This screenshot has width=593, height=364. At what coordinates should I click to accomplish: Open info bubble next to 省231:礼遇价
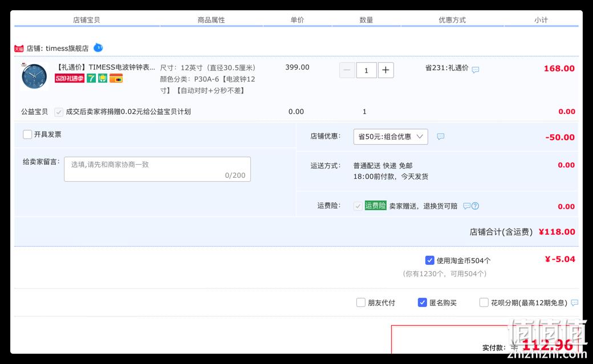476,69
